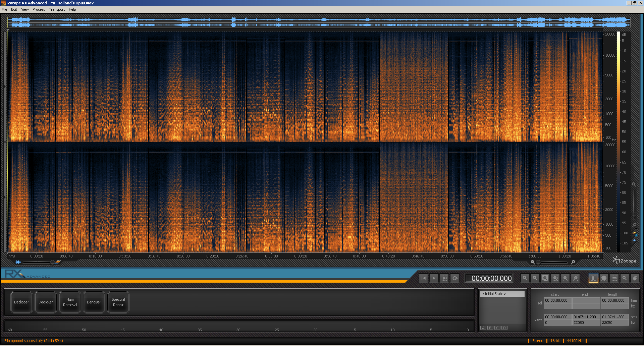Choose compare slot B
Image resolution: width=644 pixels, height=346 pixels.
[x=490, y=328]
